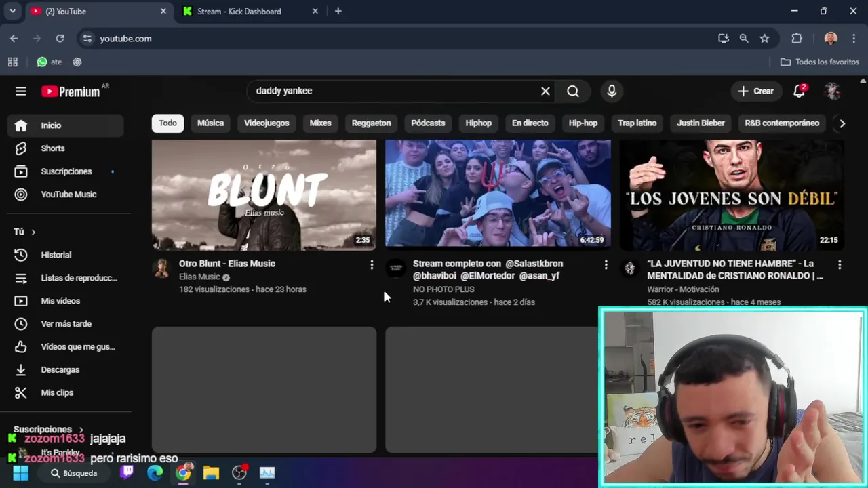Switch to Stream - Kick Dashboard tab
Image resolution: width=868 pixels, height=488 pixels.
[x=239, y=12]
